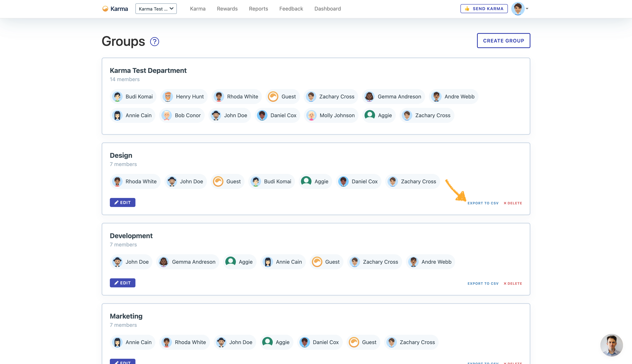632x364 pixels.
Task: Click Aggie's avatar in Development group
Action: (231, 262)
